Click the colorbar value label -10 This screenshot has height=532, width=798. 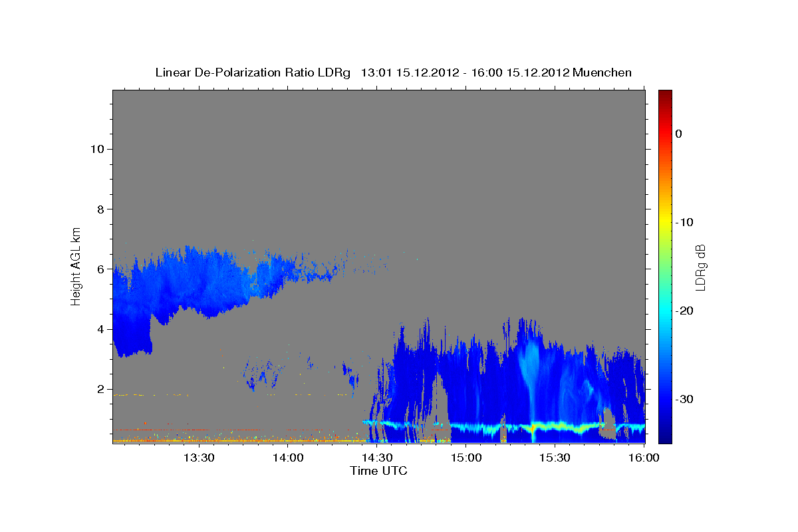click(685, 222)
